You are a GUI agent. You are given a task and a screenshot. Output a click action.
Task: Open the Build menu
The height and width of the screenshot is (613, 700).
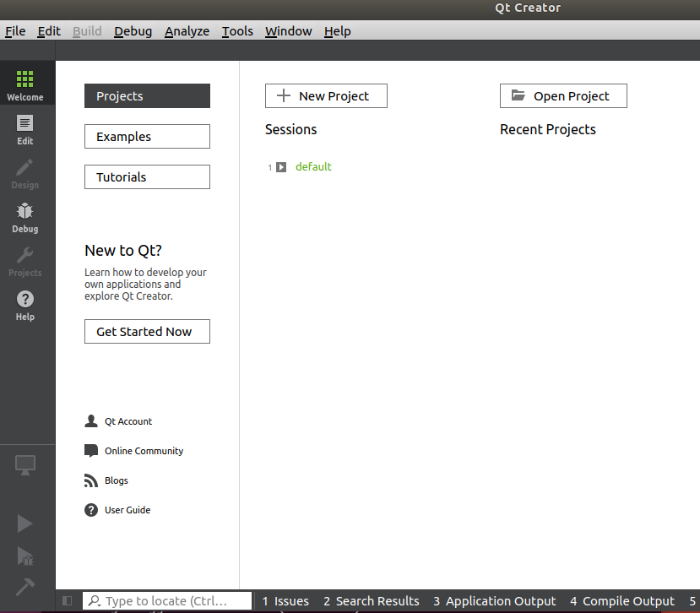tap(87, 31)
